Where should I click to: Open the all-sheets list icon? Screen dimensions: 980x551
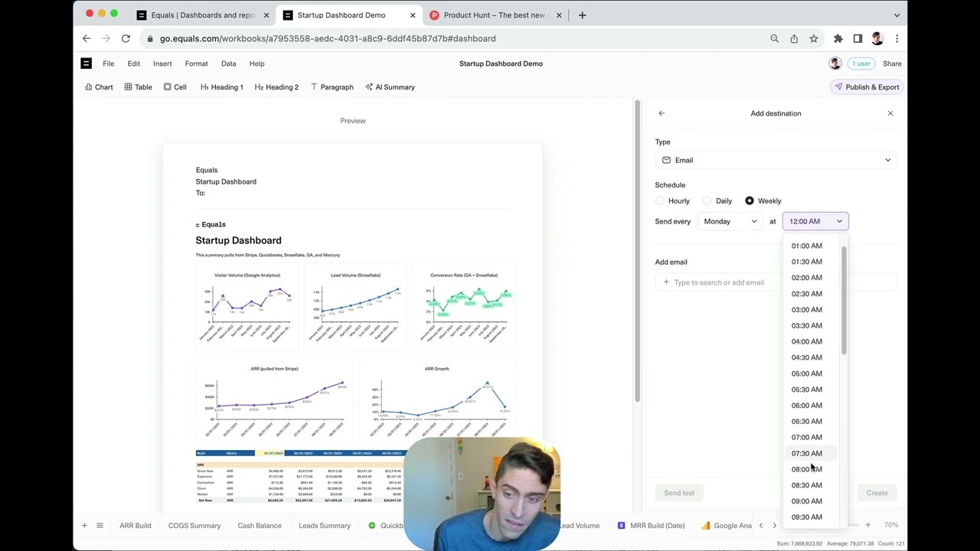point(100,526)
